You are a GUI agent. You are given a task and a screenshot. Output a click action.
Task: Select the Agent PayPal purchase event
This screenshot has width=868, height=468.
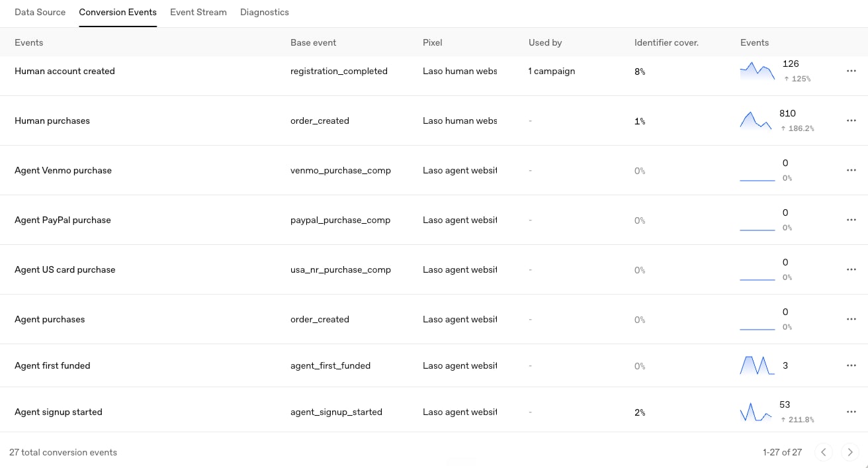tap(63, 220)
